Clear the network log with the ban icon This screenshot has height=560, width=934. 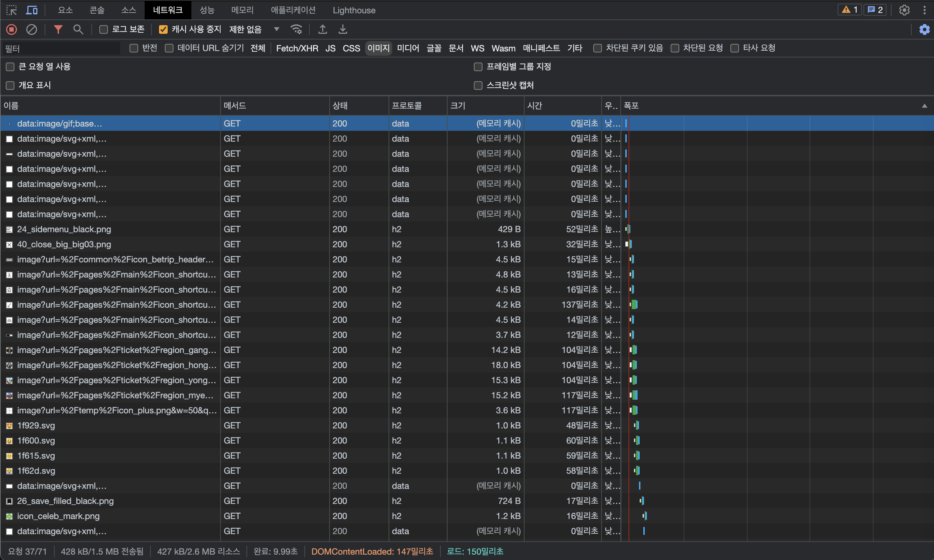tap(31, 29)
